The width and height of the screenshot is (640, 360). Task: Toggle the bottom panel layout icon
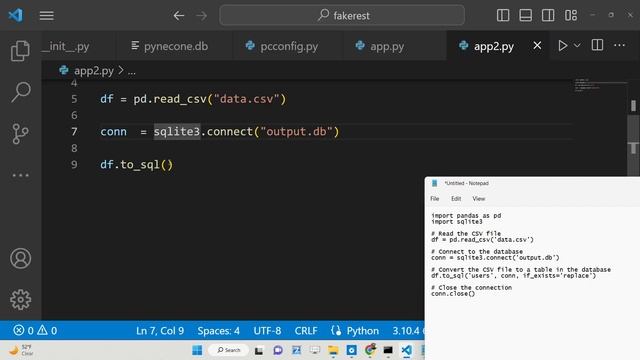click(x=525, y=16)
